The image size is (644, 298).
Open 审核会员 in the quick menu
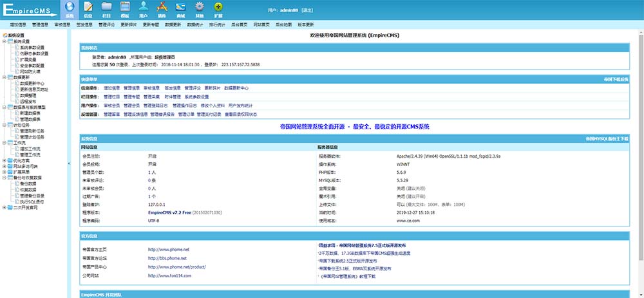click(111, 106)
